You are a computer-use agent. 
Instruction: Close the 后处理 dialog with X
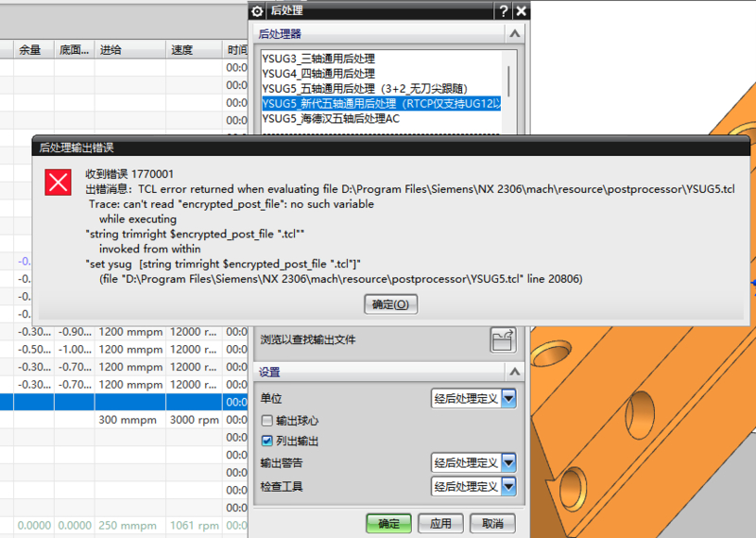click(x=522, y=11)
